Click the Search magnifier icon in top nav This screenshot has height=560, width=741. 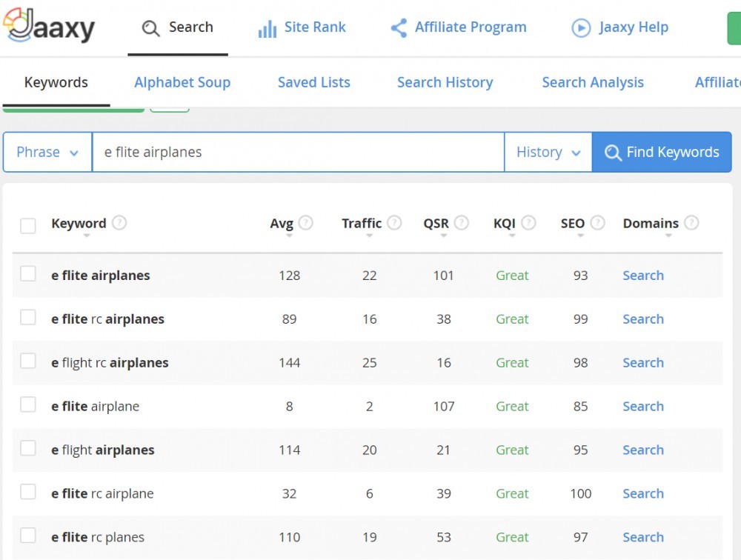click(x=150, y=28)
